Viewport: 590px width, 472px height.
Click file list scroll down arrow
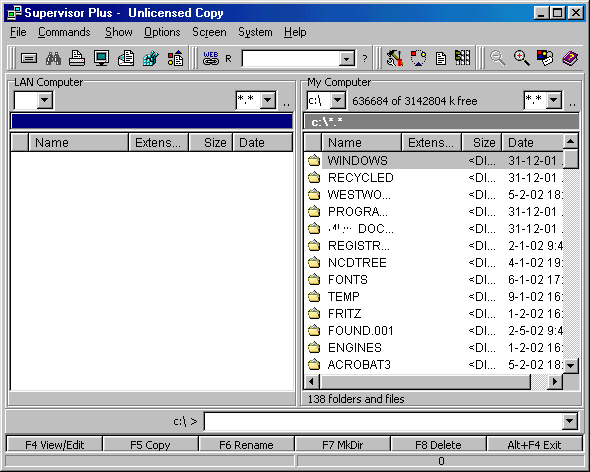coord(571,365)
